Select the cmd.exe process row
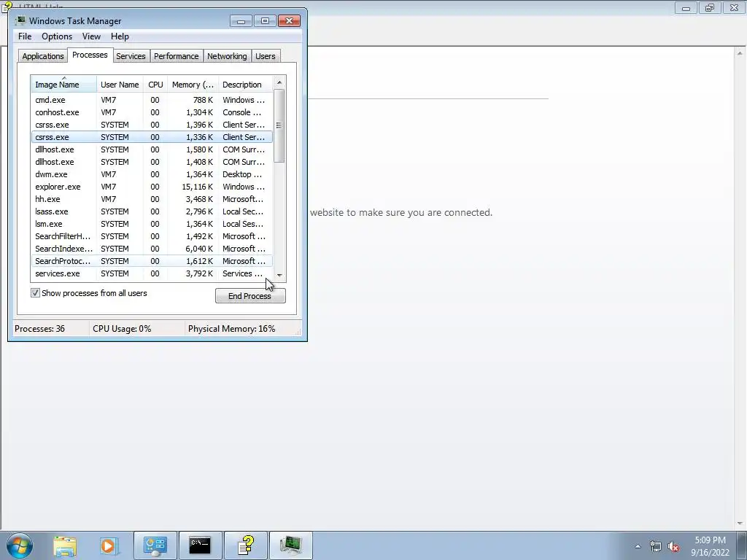Screen dimensions: 747x560 pyautogui.click(x=152, y=100)
